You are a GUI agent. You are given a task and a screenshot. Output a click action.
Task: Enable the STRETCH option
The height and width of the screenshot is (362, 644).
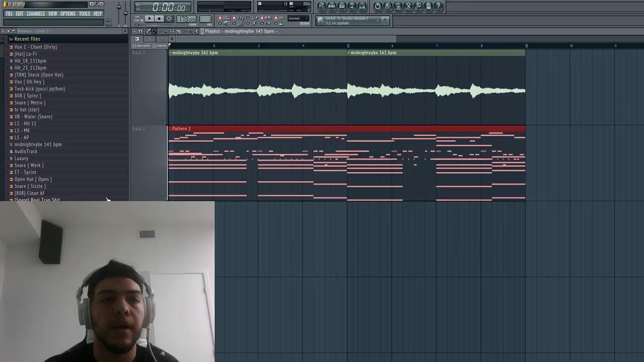[x=159, y=46]
